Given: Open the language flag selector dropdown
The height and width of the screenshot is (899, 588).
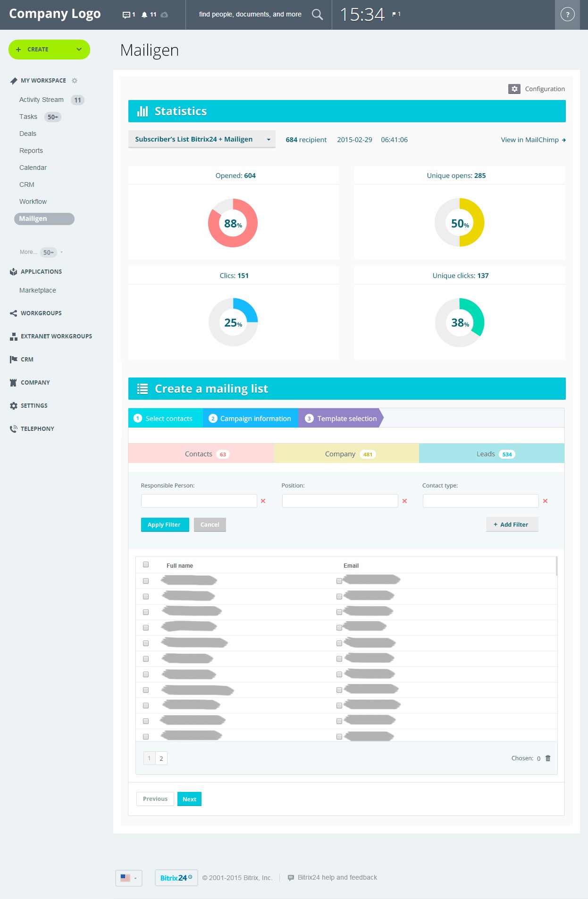Looking at the screenshot, I should click(x=128, y=878).
